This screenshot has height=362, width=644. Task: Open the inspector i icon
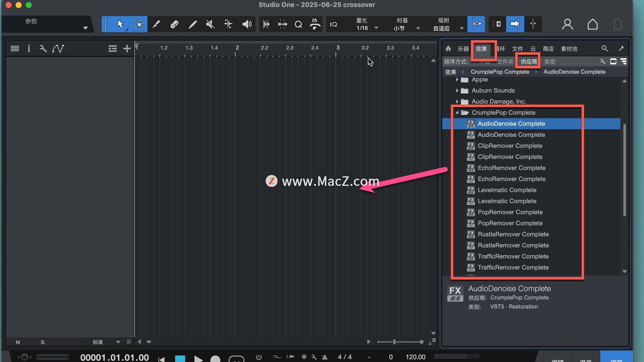tap(29, 49)
